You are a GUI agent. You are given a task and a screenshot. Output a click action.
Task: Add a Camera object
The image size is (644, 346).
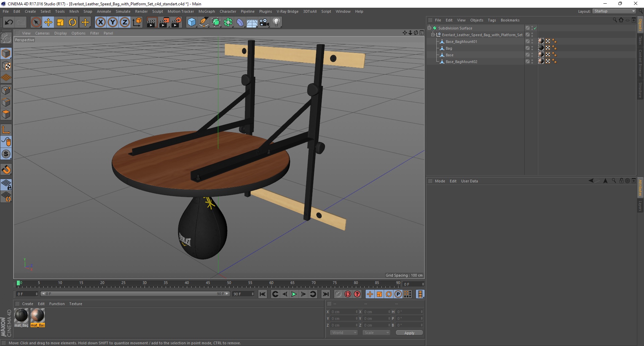[x=264, y=22]
